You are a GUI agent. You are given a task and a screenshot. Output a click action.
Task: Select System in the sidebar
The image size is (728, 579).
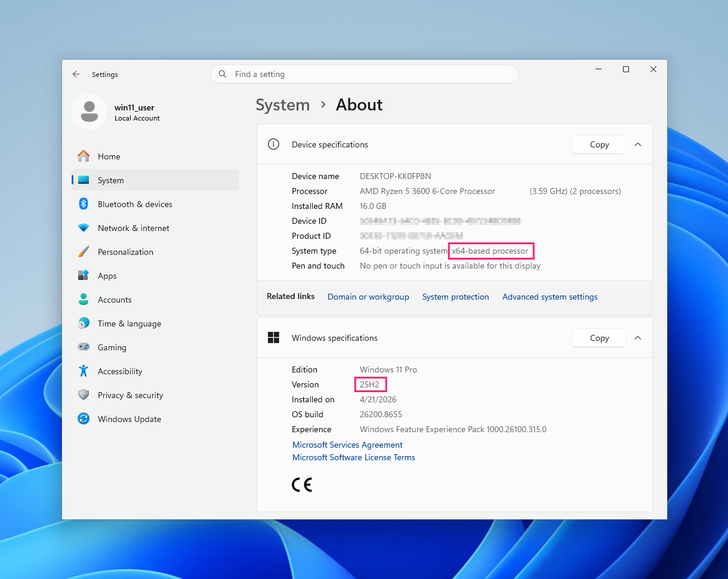pos(155,180)
